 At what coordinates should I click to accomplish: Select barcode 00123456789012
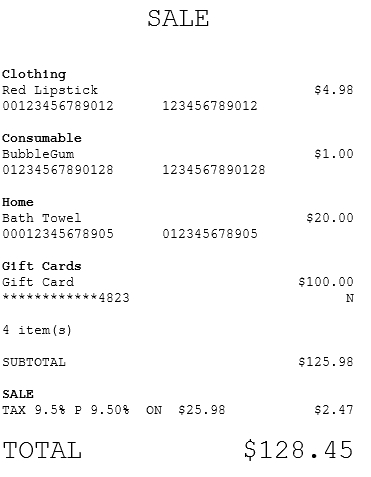tap(58, 106)
